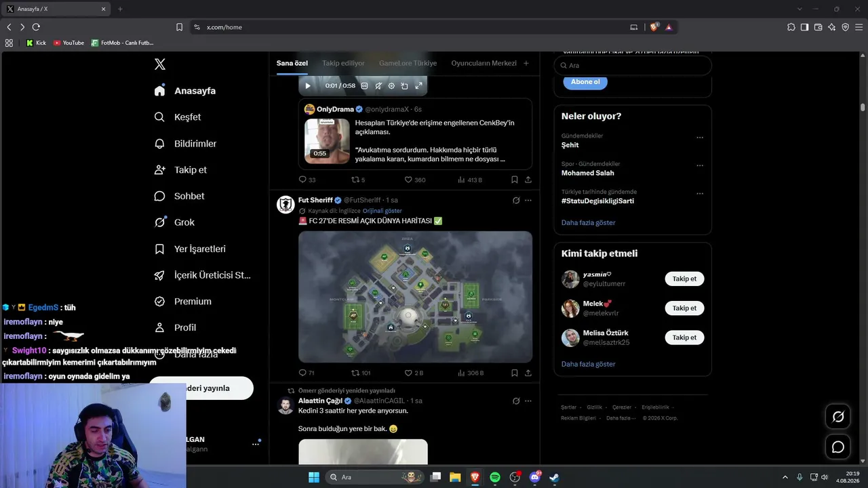The height and width of the screenshot is (488, 868).
Task: Open more options for Şehit trend
Action: click(700, 138)
